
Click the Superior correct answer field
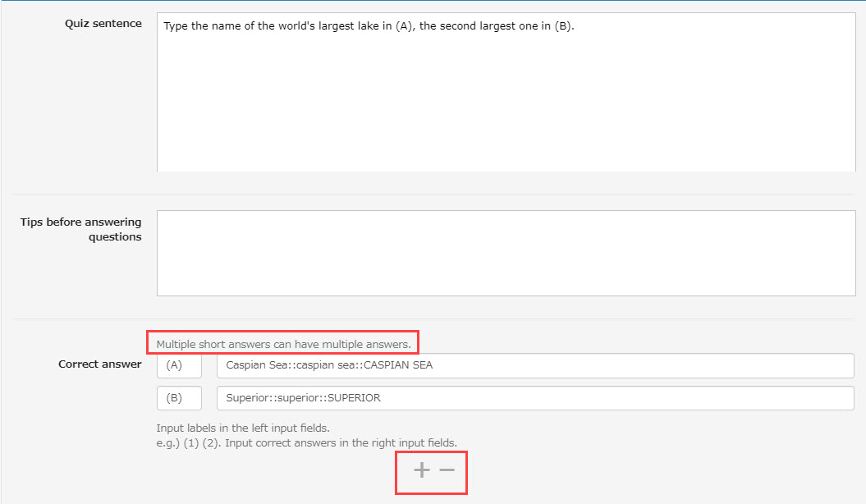click(535, 398)
